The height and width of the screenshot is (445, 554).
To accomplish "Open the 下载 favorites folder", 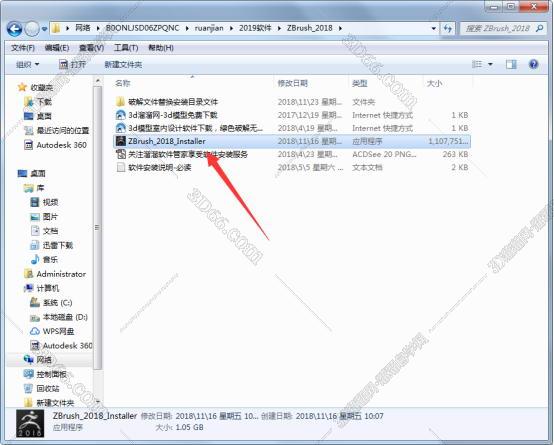I will click(44, 102).
